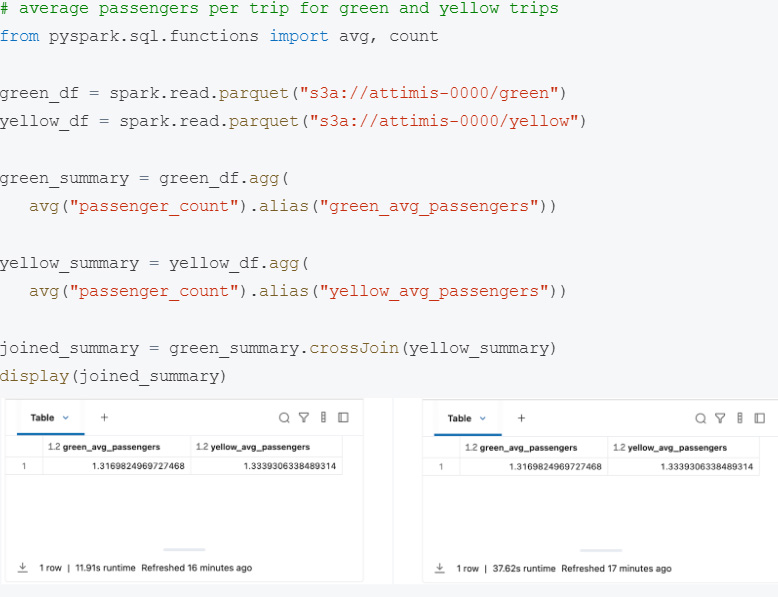Open the kebab menu in the right results table

point(740,418)
